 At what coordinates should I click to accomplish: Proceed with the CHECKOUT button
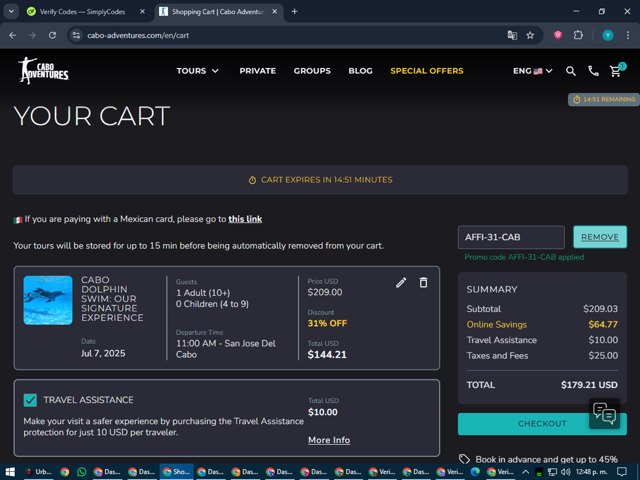tap(542, 424)
